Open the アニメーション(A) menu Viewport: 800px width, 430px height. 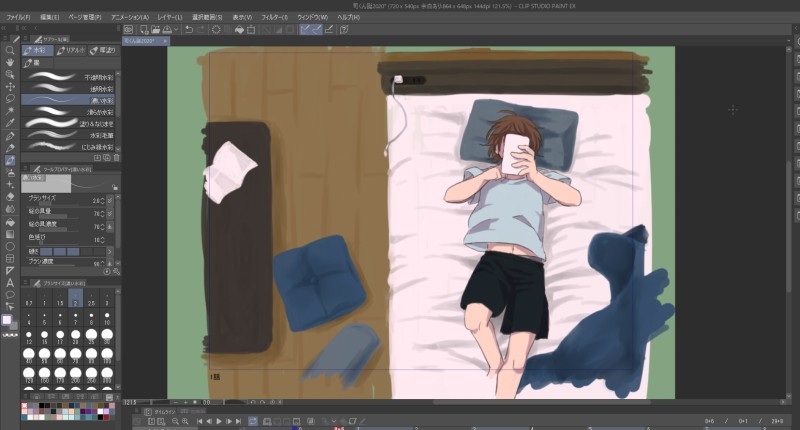130,17
